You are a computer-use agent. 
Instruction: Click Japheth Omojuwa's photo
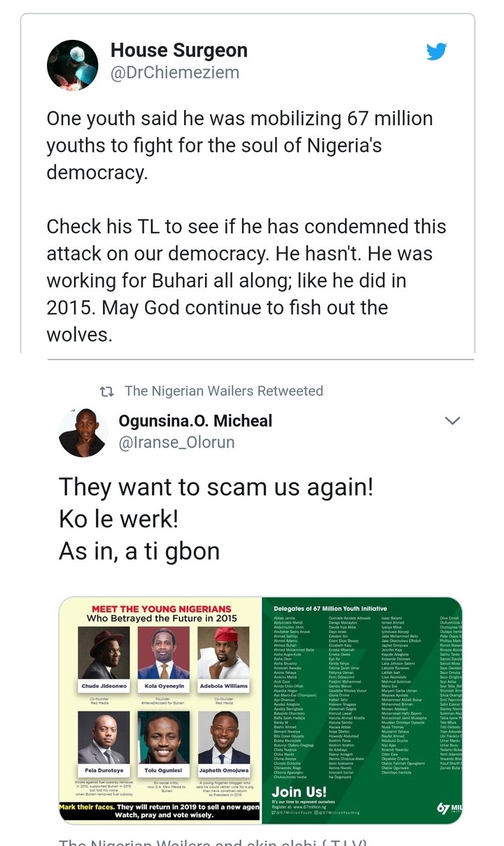pyautogui.click(x=223, y=737)
